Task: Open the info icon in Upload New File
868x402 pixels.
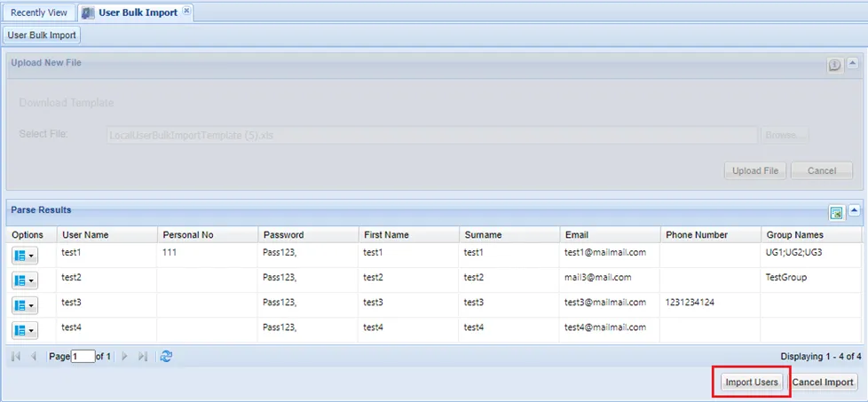Action: coord(835,66)
